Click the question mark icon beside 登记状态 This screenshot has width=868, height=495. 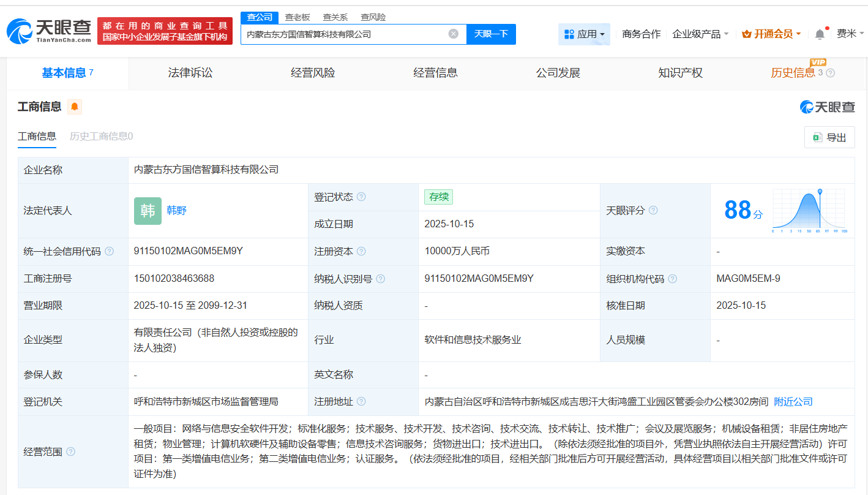coord(362,197)
